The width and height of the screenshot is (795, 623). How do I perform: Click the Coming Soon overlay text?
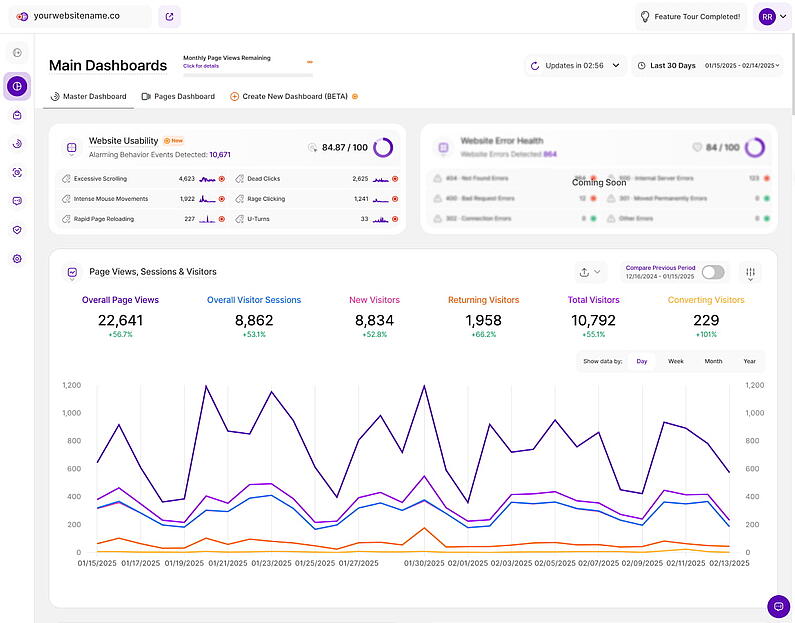[x=599, y=182]
